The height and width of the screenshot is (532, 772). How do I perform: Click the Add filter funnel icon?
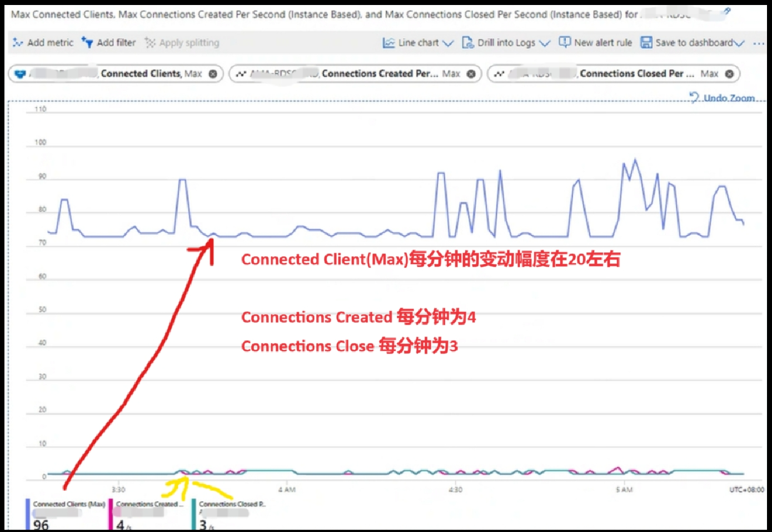(87, 42)
